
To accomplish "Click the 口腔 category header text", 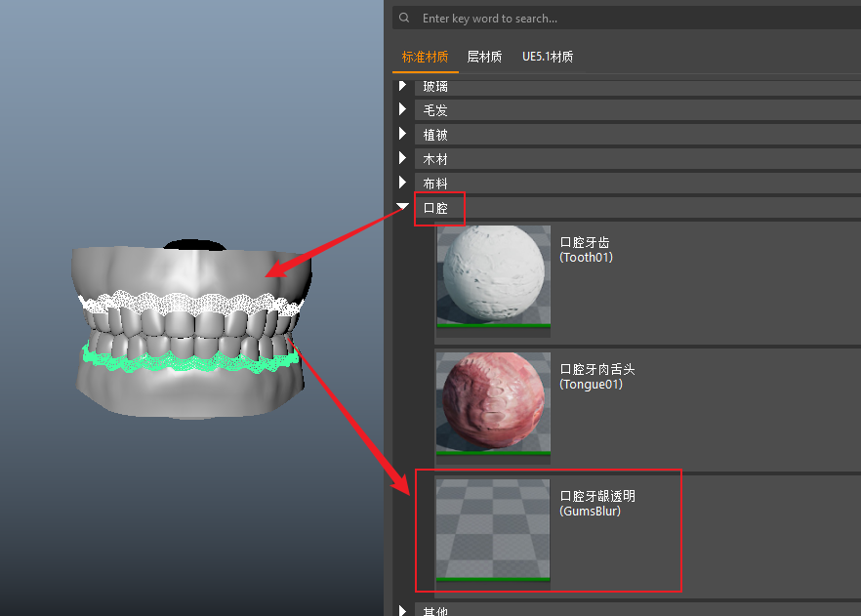I will click(x=435, y=208).
